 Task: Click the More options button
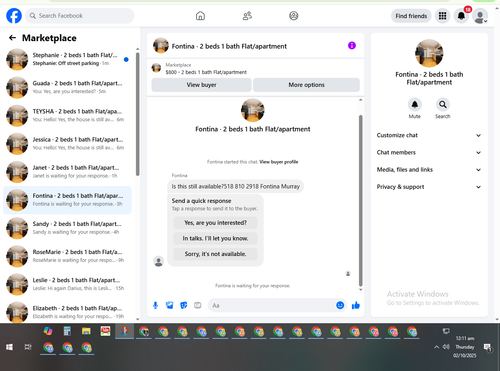(306, 85)
